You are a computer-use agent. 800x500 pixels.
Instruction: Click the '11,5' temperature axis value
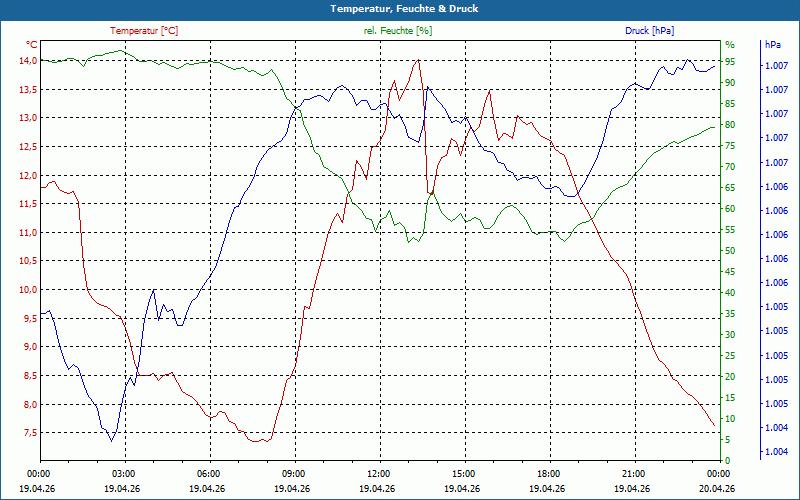pos(29,204)
